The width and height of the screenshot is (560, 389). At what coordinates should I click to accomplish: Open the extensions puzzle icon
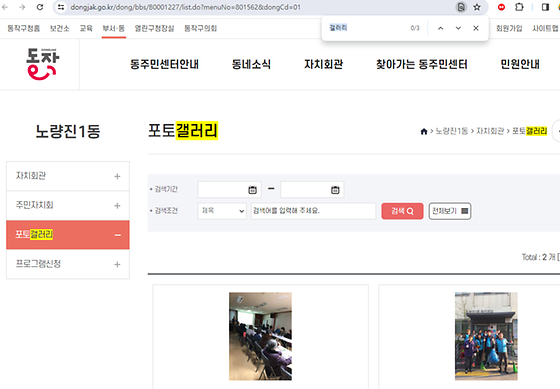pos(519,7)
